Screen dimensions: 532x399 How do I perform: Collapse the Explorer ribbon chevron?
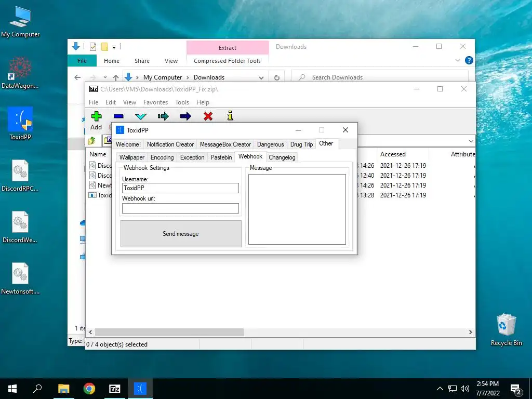click(457, 60)
